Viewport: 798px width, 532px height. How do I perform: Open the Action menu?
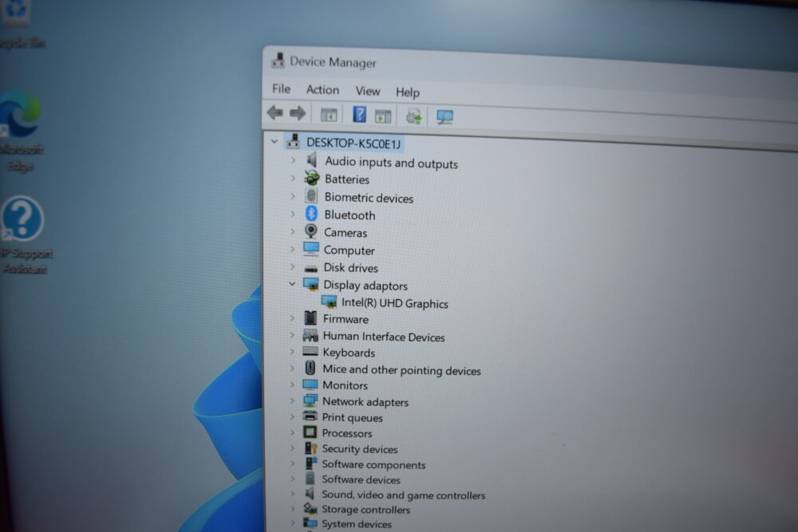click(322, 89)
